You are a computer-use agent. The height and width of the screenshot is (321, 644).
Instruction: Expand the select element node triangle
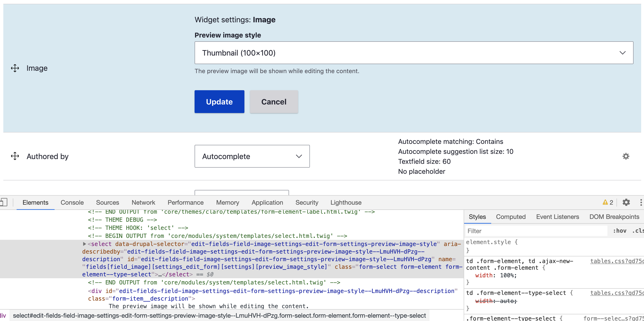[x=84, y=244]
